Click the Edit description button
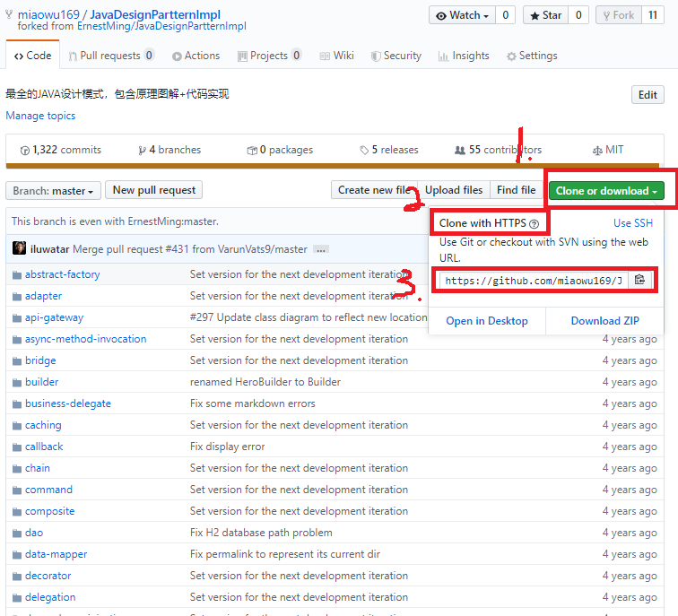Viewport: 678px width, 616px height. tap(648, 95)
